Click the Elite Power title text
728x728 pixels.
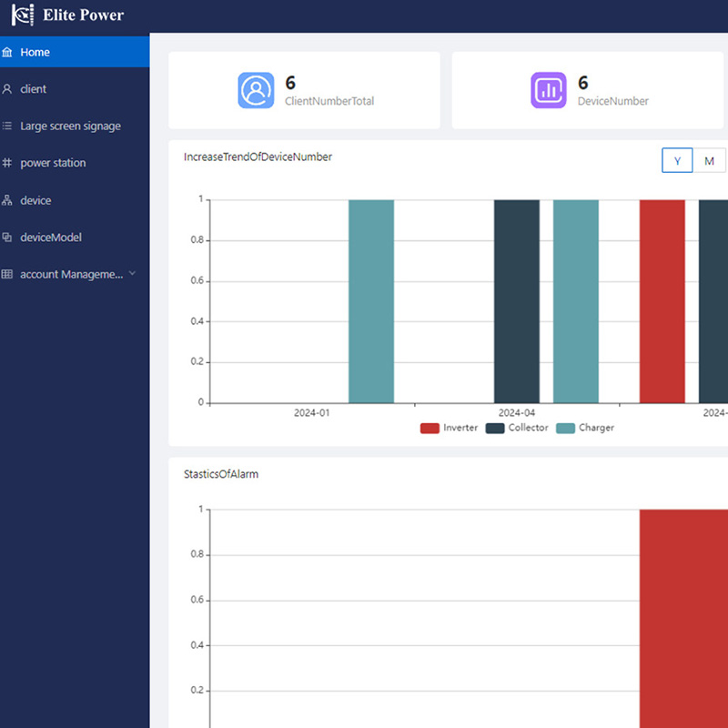[x=83, y=15]
